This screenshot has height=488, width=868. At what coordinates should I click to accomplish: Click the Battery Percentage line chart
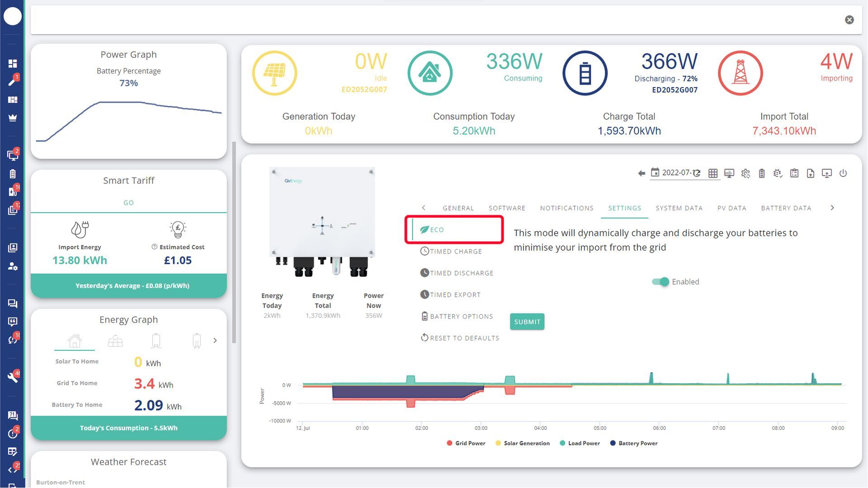[129, 121]
